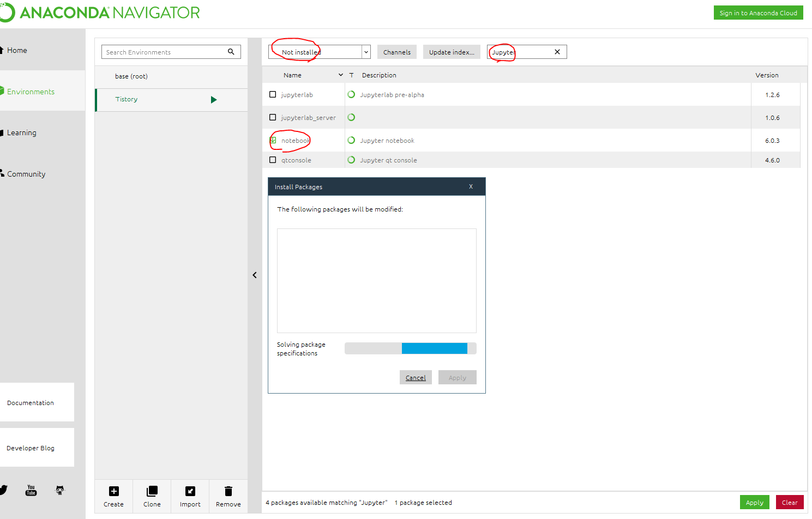Click Update index button
This screenshot has height=519, width=812.
tap(452, 52)
